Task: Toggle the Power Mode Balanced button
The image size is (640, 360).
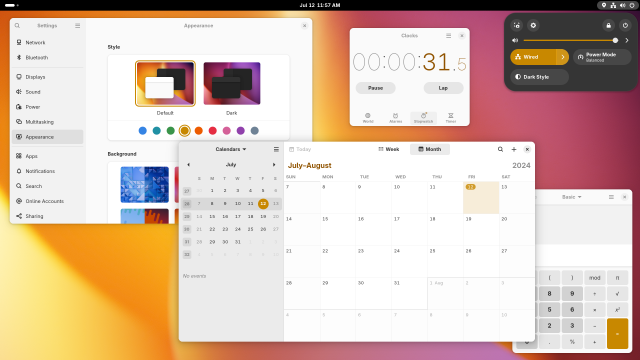Action: pyautogui.click(x=602, y=57)
